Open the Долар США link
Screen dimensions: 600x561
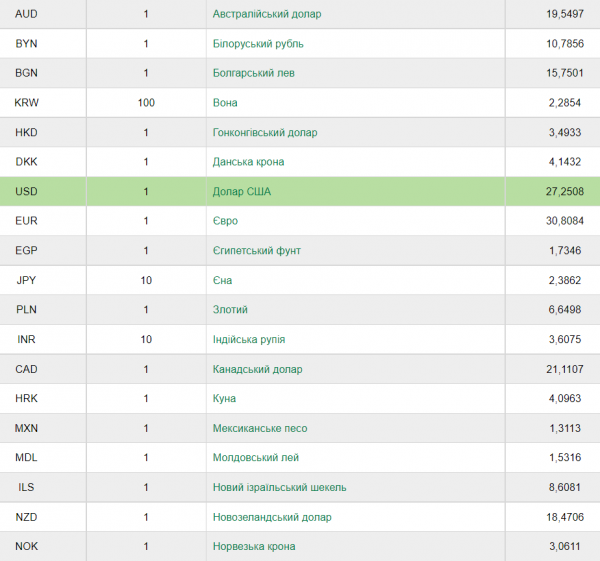[x=242, y=191]
